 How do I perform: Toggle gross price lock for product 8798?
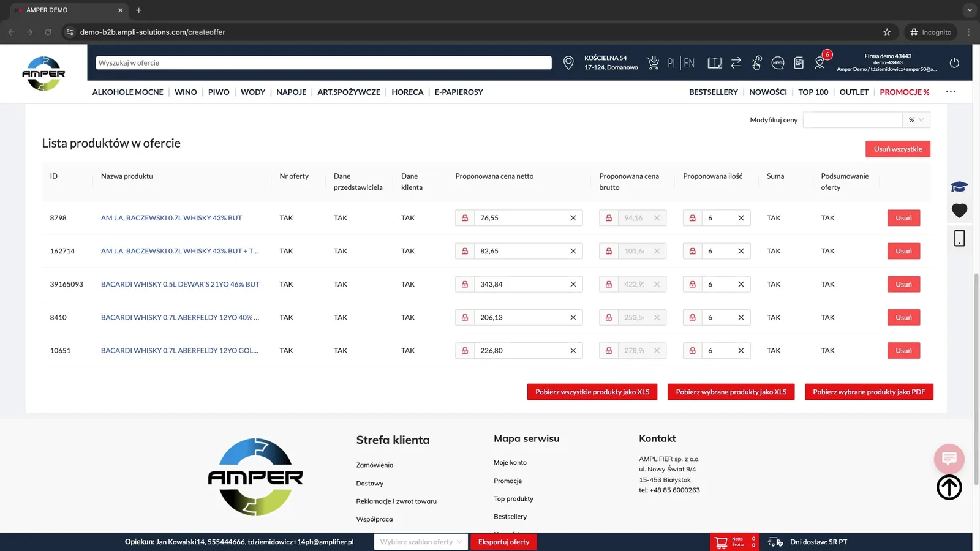pyautogui.click(x=609, y=218)
